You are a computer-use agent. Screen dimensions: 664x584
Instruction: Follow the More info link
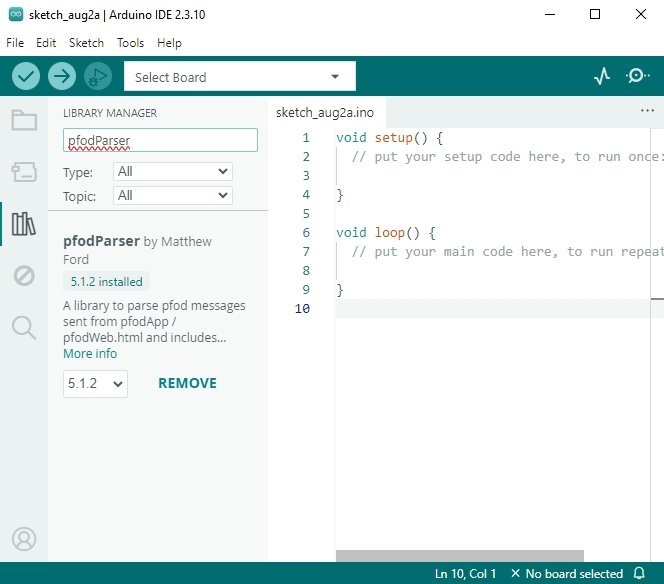[x=90, y=354]
